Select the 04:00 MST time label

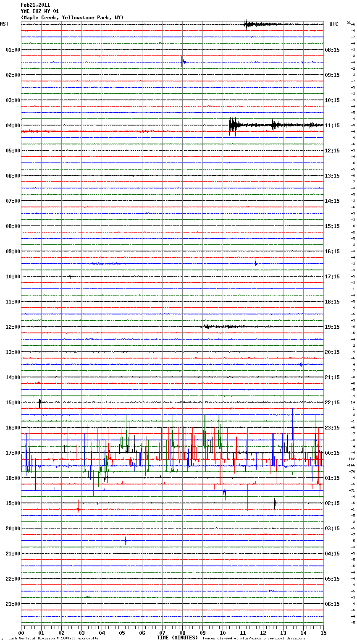13,125
